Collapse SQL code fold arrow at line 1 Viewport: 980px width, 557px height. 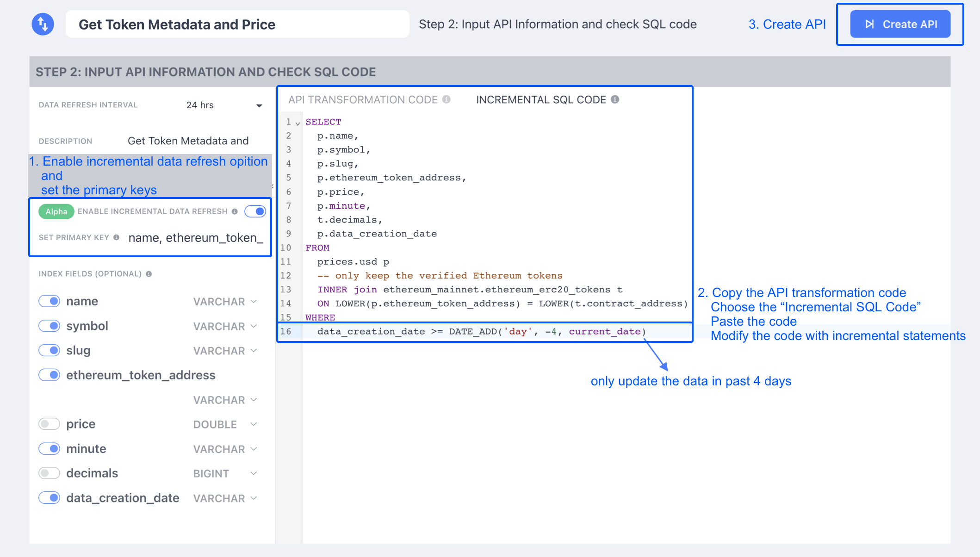[x=298, y=123]
